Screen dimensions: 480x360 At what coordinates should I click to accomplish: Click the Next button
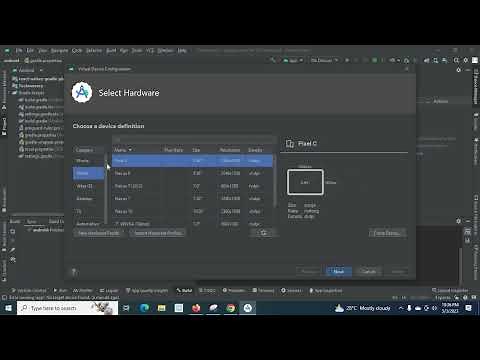(339, 271)
